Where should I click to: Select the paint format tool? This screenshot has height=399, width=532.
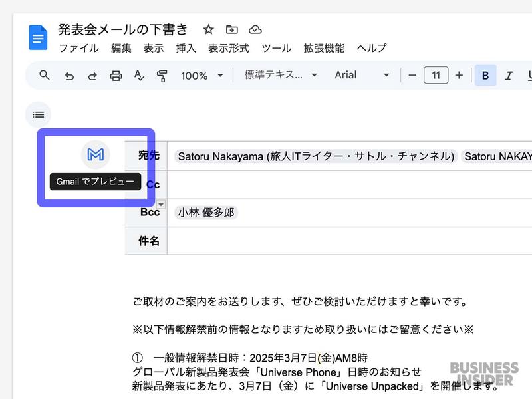tap(162, 76)
